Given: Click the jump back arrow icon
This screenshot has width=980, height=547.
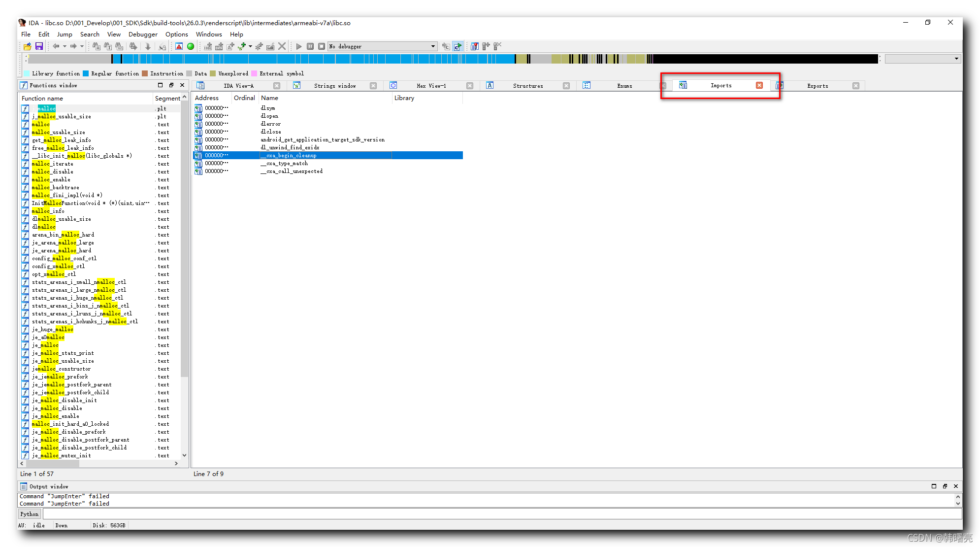Looking at the screenshot, I should pyautogui.click(x=56, y=46).
